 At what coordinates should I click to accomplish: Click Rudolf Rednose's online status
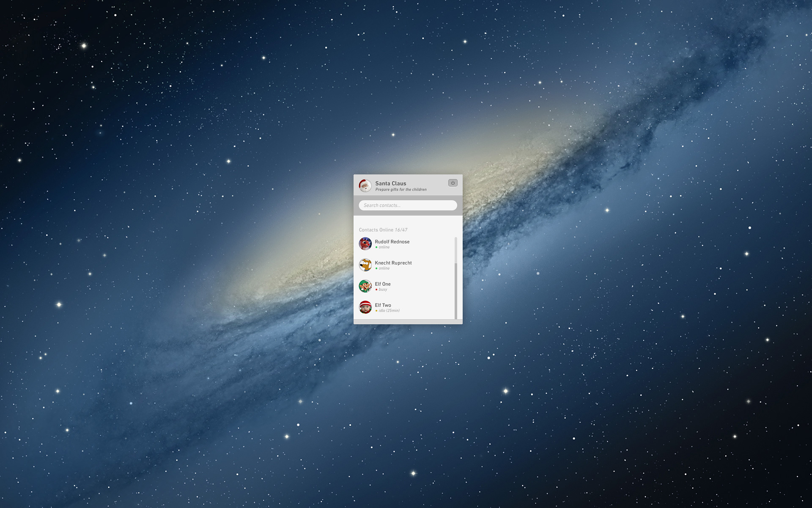[382, 247]
